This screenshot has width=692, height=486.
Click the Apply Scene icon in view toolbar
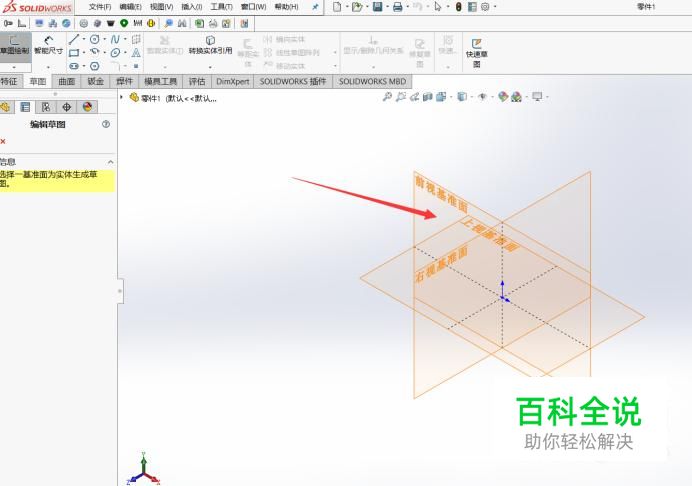pos(516,97)
